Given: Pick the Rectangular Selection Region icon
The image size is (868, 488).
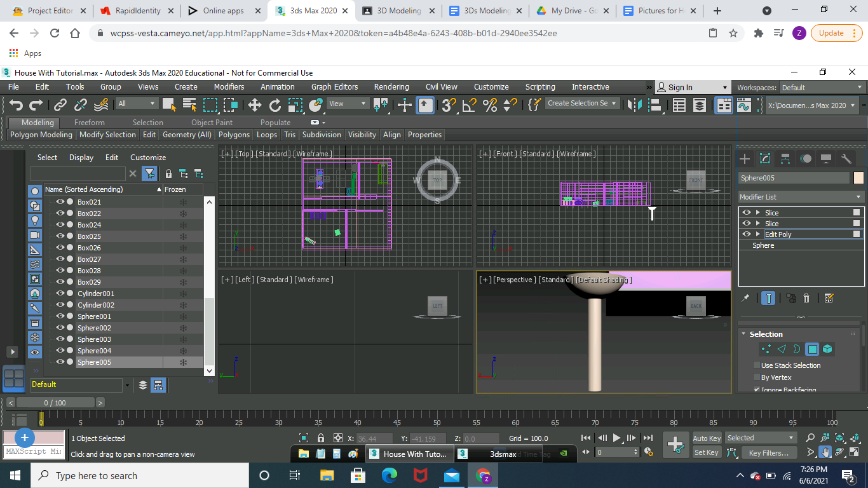Looking at the screenshot, I should pos(210,105).
